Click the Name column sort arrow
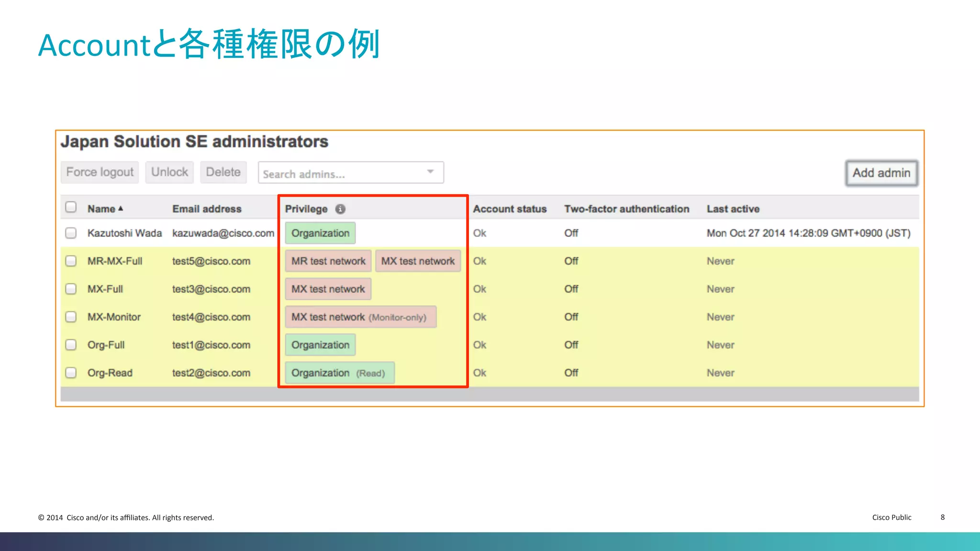 tap(121, 209)
